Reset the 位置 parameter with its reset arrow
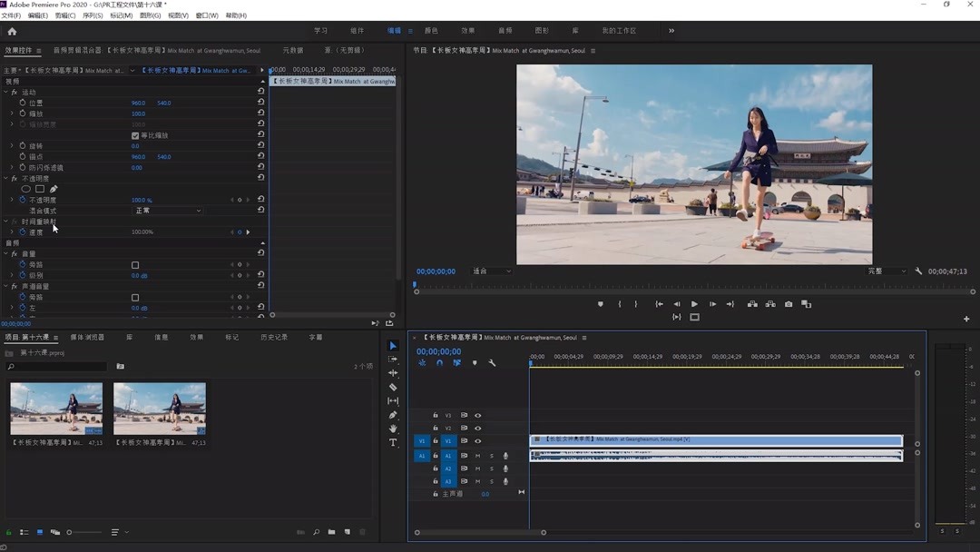 click(x=260, y=103)
